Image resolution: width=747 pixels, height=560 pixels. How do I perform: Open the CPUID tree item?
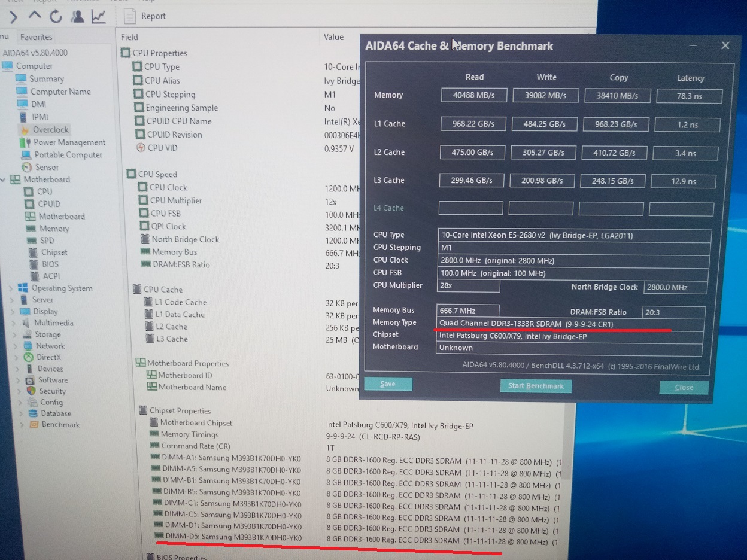click(x=49, y=204)
